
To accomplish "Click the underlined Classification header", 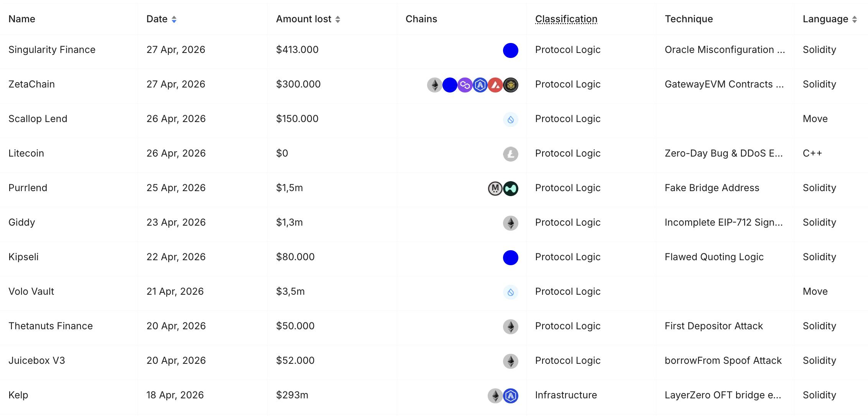I will tap(566, 19).
